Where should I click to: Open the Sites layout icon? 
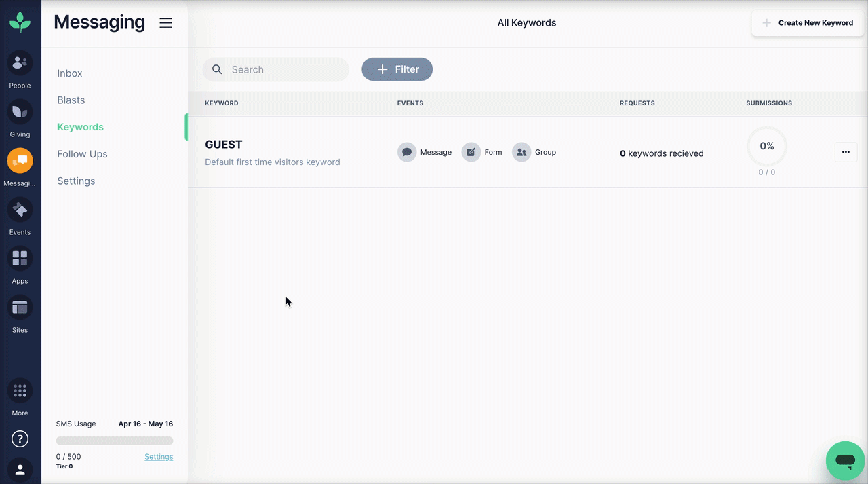click(20, 308)
